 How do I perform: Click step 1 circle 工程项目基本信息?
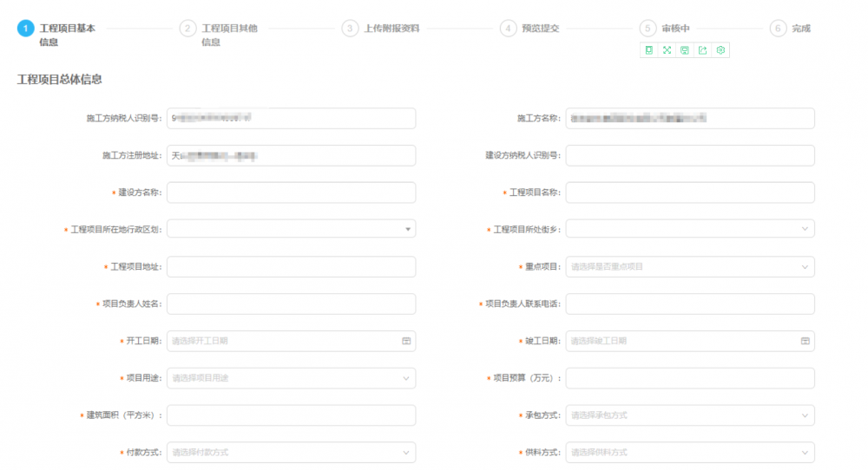pyautogui.click(x=26, y=29)
